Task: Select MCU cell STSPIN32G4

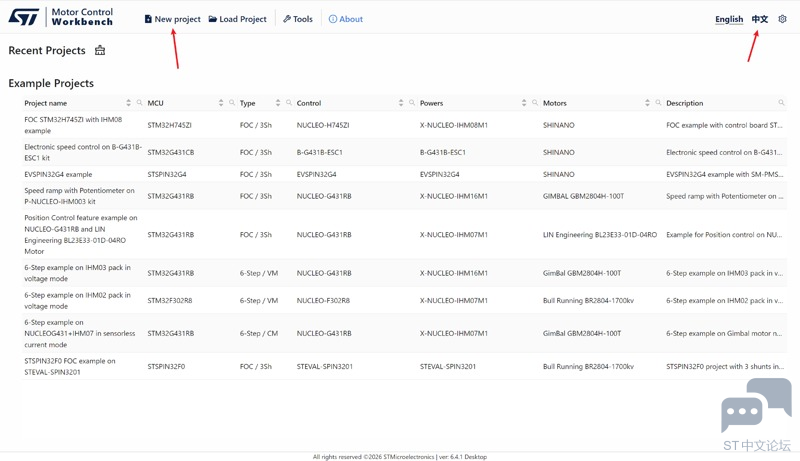Action: pyautogui.click(x=167, y=174)
